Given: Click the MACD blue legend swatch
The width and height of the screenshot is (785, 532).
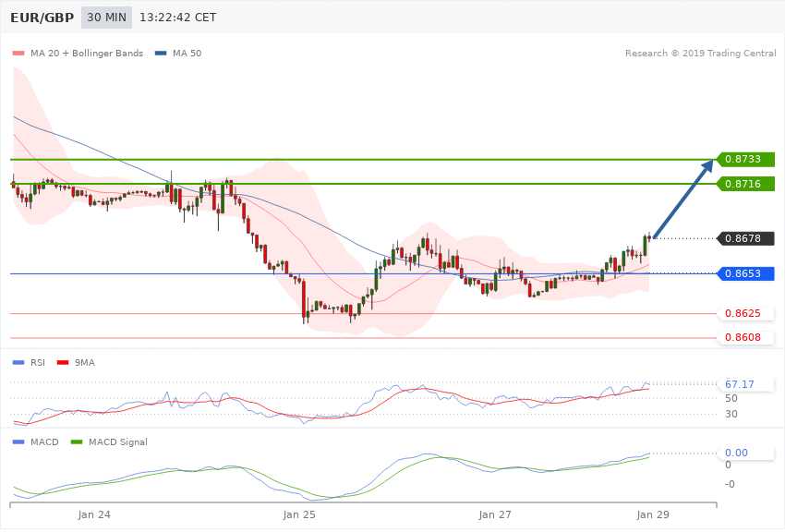Looking at the screenshot, I should click(x=18, y=441).
